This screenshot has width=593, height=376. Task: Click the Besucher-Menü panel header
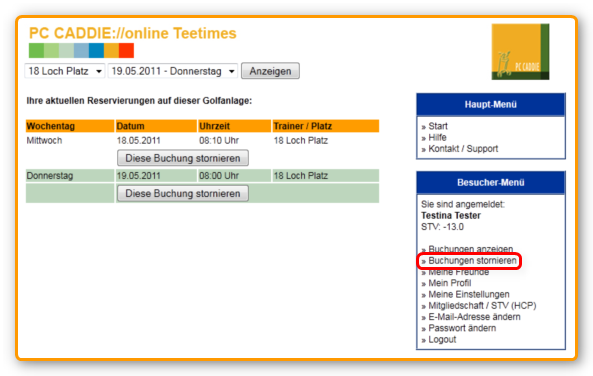point(491,183)
